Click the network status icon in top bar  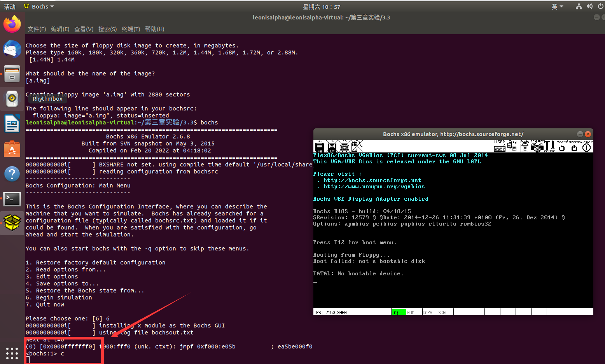[x=579, y=7]
